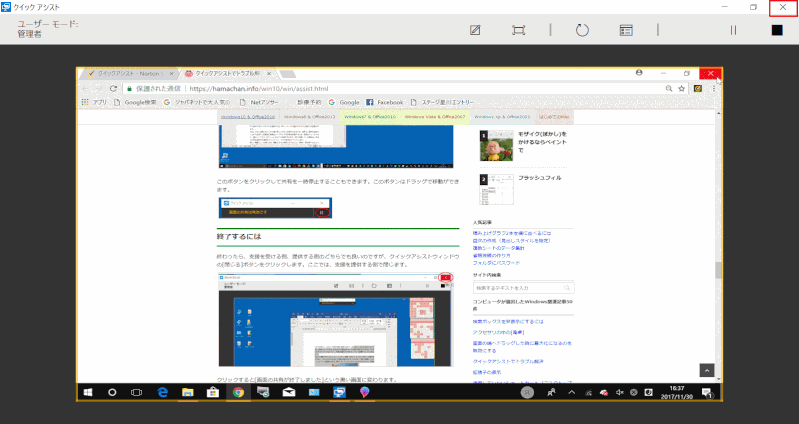Select the Windows Vista & Office2007 site menu
This screenshot has width=799, height=424.
pos(435,117)
